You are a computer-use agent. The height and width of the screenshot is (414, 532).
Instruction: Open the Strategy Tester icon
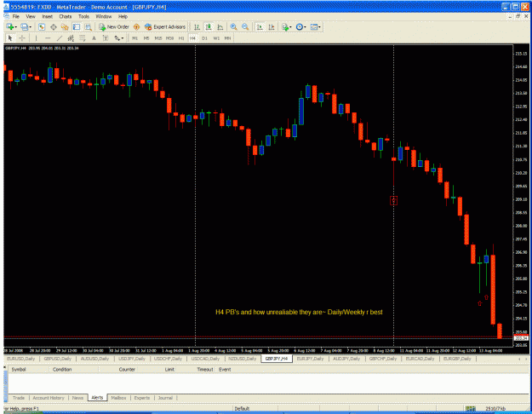click(x=89, y=26)
